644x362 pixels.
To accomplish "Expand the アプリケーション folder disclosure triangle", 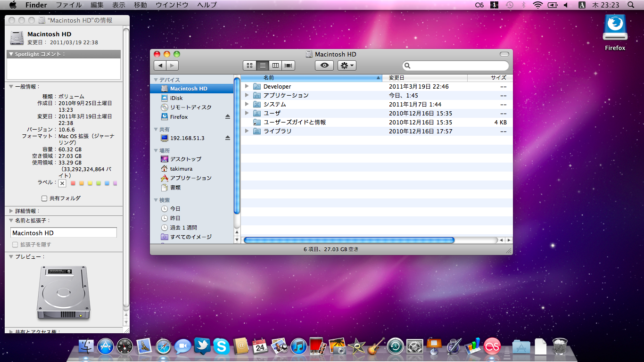I will point(247,95).
